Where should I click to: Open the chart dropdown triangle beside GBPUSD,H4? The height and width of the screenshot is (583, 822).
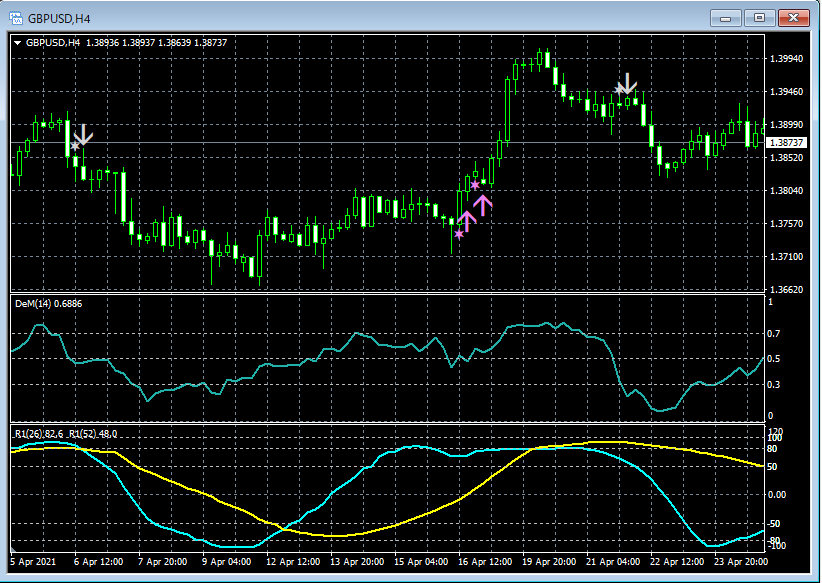click(x=17, y=42)
